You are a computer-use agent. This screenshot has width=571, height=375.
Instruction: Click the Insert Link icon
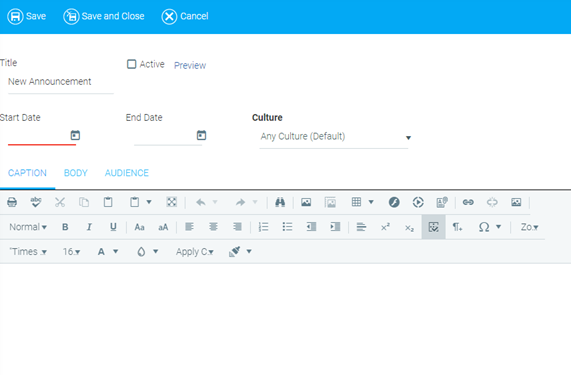coord(468,202)
